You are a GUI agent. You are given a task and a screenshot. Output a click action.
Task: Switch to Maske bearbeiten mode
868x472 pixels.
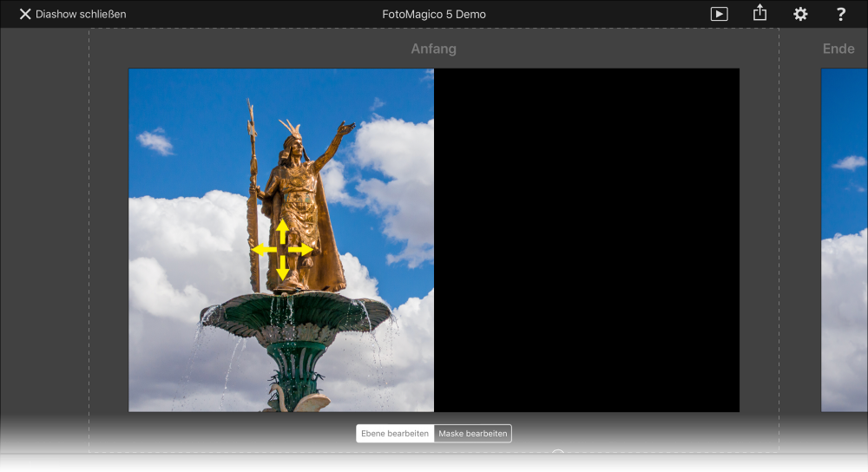point(473,433)
